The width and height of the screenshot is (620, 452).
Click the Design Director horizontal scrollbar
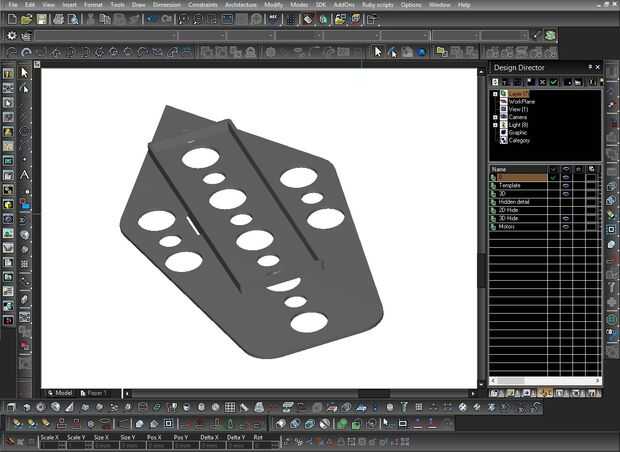click(545, 380)
